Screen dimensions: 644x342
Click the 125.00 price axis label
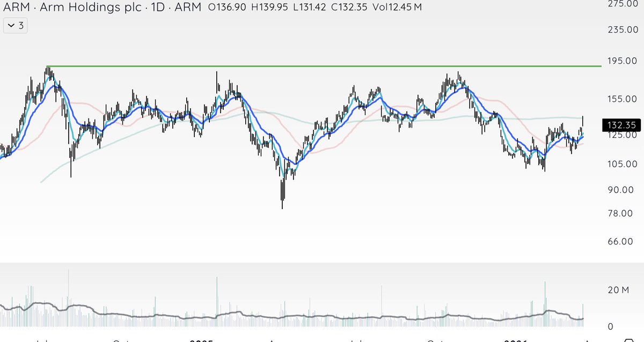coord(623,135)
